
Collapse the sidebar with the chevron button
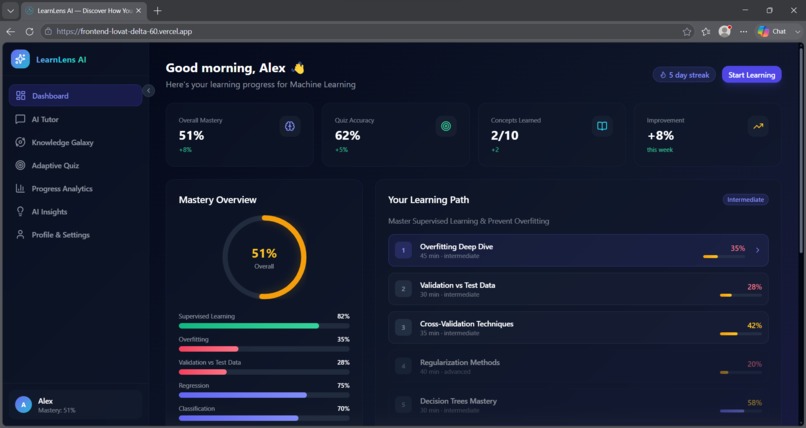149,90
